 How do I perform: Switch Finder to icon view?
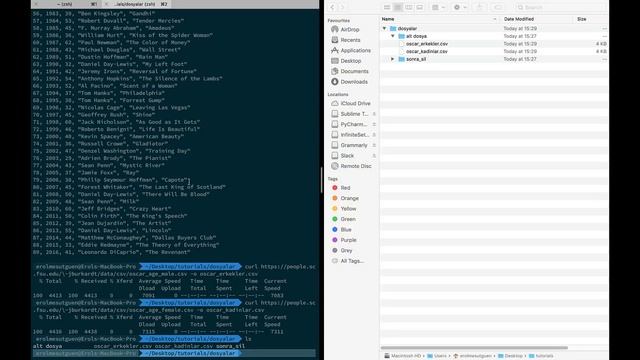click(387, 7)
